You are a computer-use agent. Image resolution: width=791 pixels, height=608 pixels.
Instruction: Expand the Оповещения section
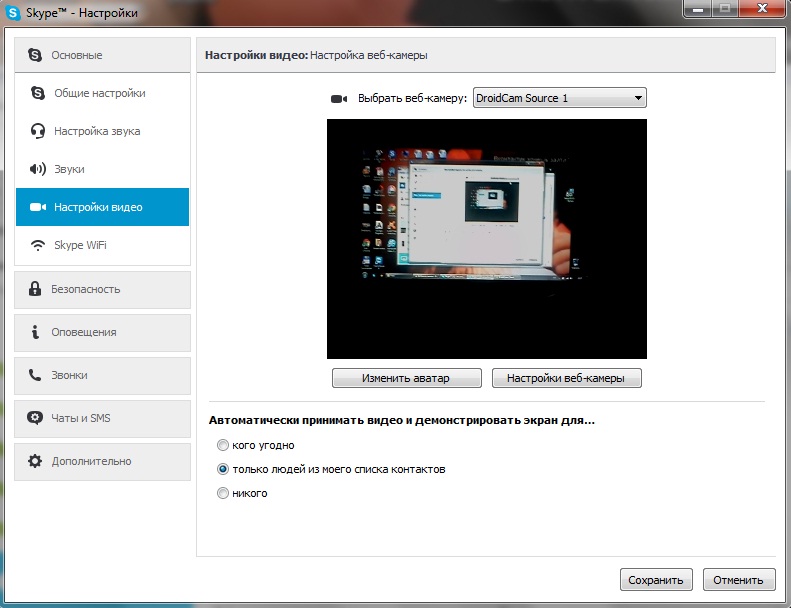point(102,333)
